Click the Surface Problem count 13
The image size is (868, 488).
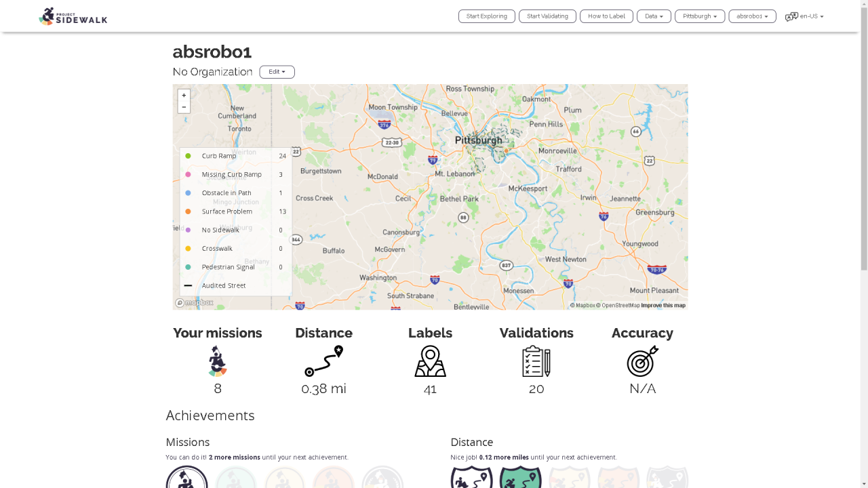[282, 211]
